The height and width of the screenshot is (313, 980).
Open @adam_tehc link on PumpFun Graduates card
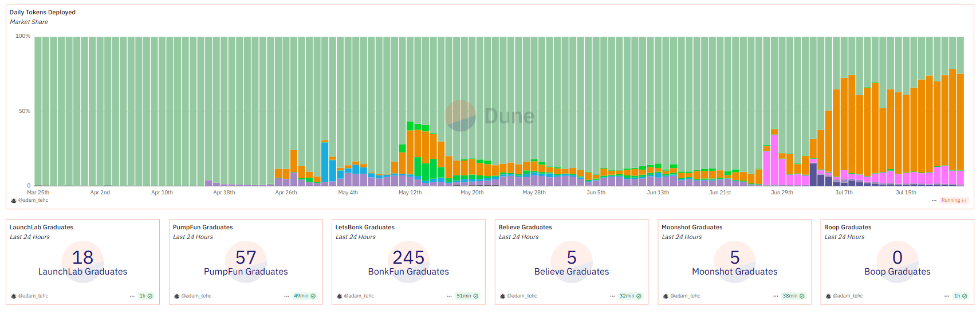point(196,296)
